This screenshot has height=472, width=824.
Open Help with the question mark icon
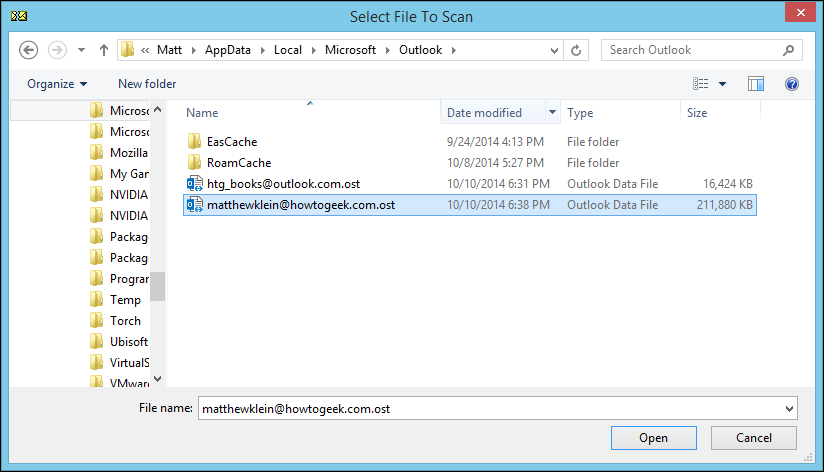(x=792, y=84)
